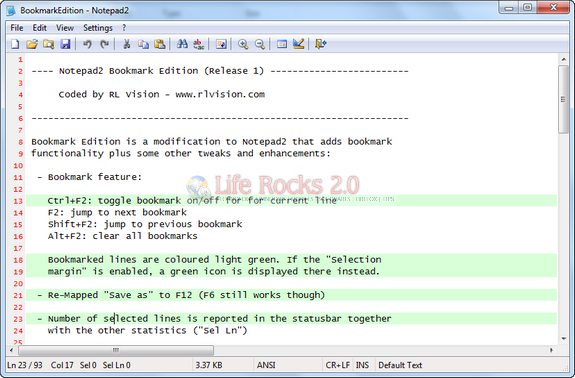
Task: Click the vertical scrollbar thumb
Action: (x=563, y=99)
